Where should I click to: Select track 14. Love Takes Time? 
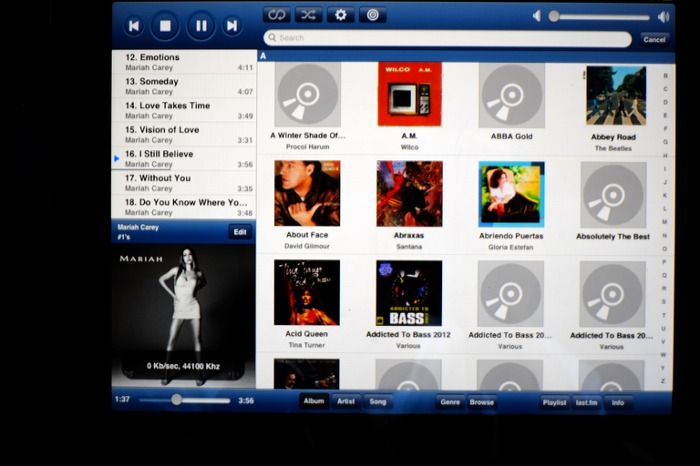pyautogui.click(x=184, y=110)
